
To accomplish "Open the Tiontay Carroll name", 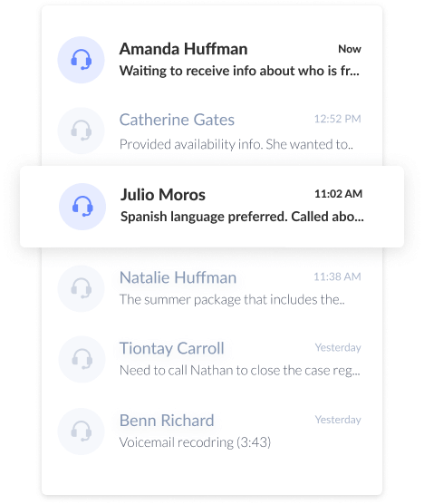I will pyautogui.click(x=172, y=348).
